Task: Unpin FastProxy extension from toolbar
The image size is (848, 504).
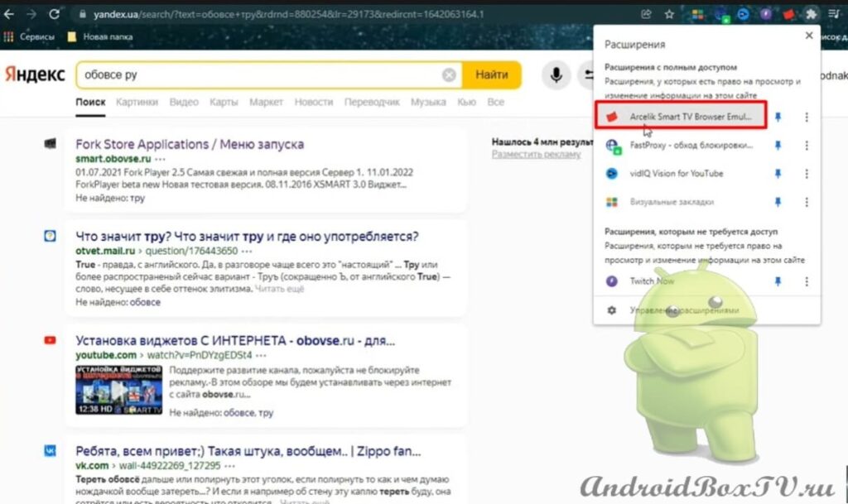Action: [x=778, y=146]
